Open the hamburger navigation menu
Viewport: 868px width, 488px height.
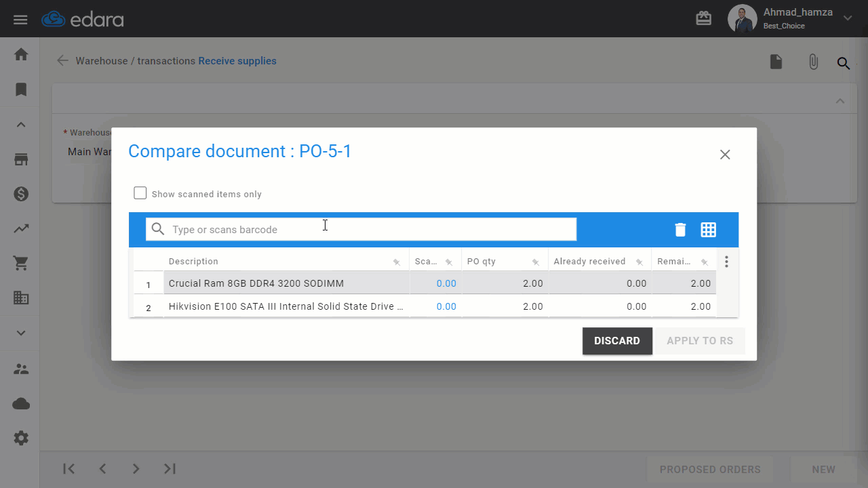tap(20, 19)
